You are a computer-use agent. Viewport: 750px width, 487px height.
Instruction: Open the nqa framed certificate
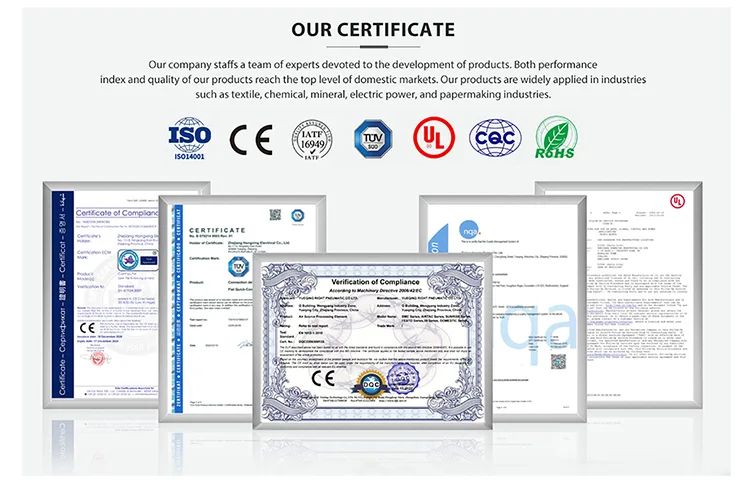[x=540, y=309]
